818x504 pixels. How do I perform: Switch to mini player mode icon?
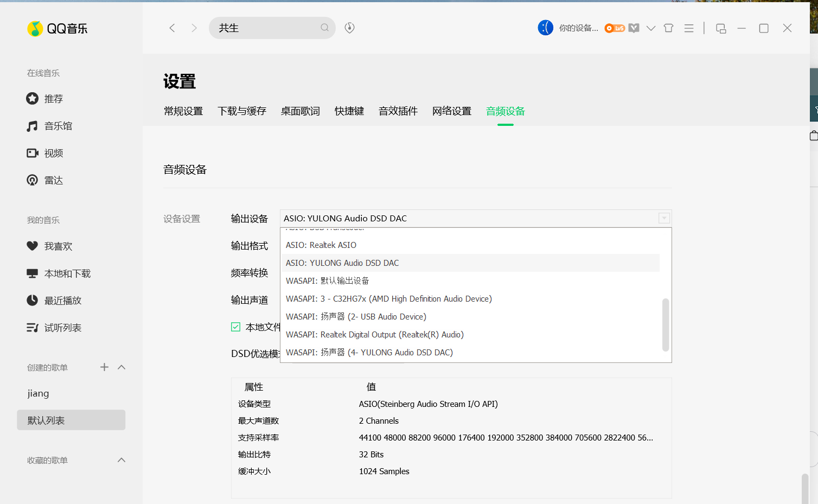(721, 29)
